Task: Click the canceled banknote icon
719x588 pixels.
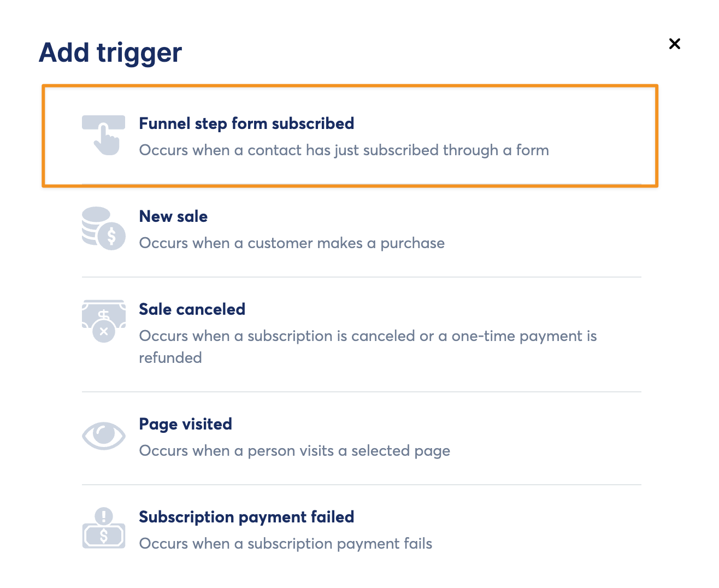Action: pyautogui.click(x=103, y=321)
